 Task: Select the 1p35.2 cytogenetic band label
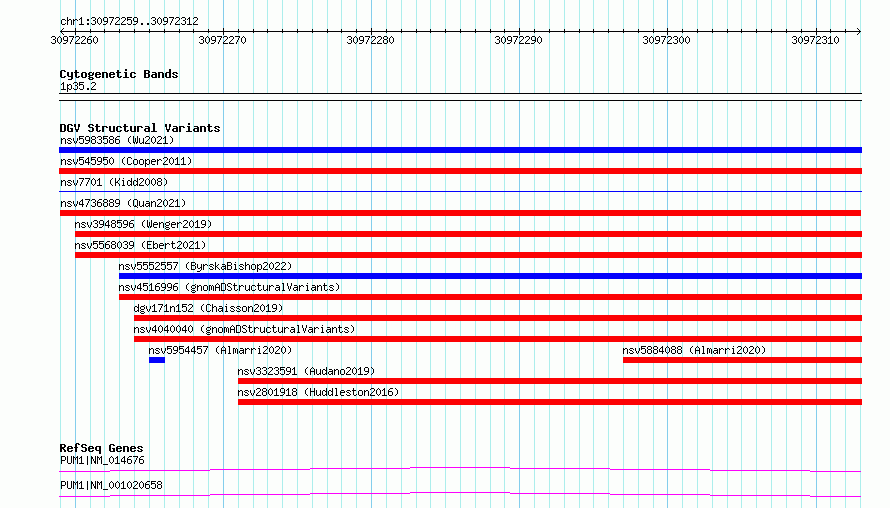point(78,86)
